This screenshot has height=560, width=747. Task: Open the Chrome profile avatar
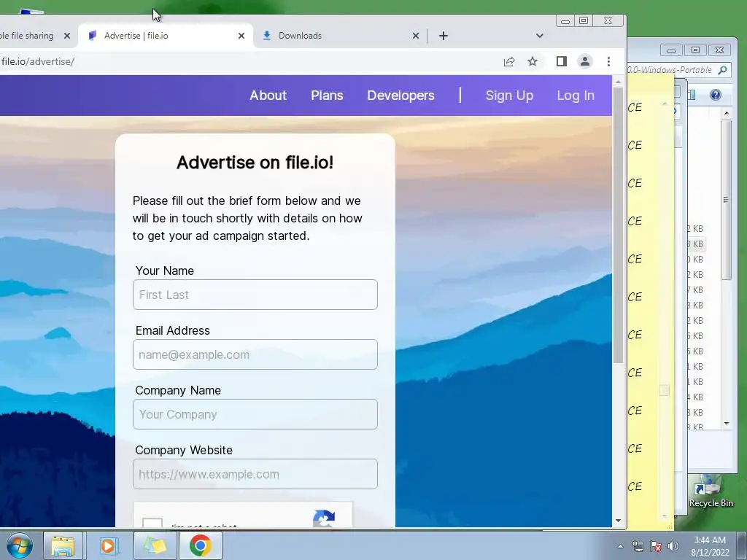tap(584, 61)
